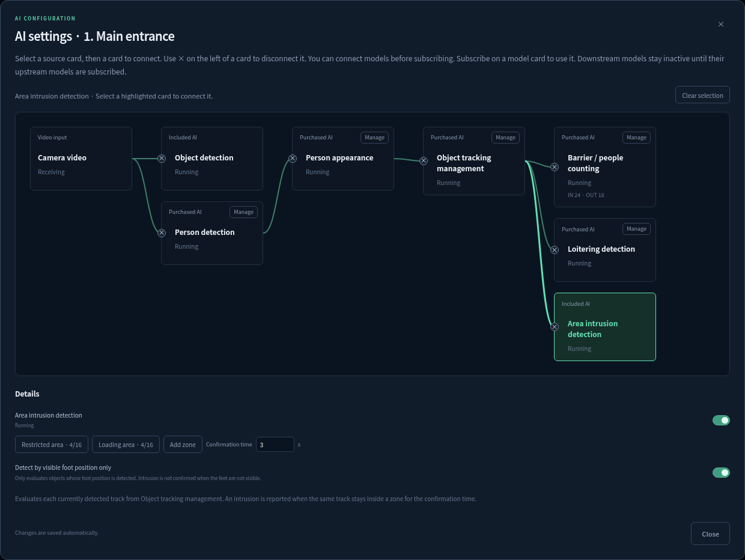Open Manage on Person appearance card
This screenshot has height=560, width=745.
(374, 138)
